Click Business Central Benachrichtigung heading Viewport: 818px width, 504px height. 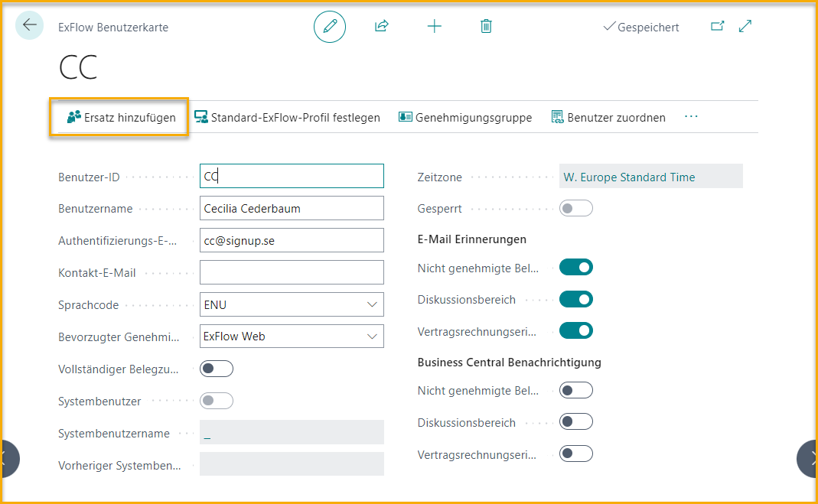509,363
